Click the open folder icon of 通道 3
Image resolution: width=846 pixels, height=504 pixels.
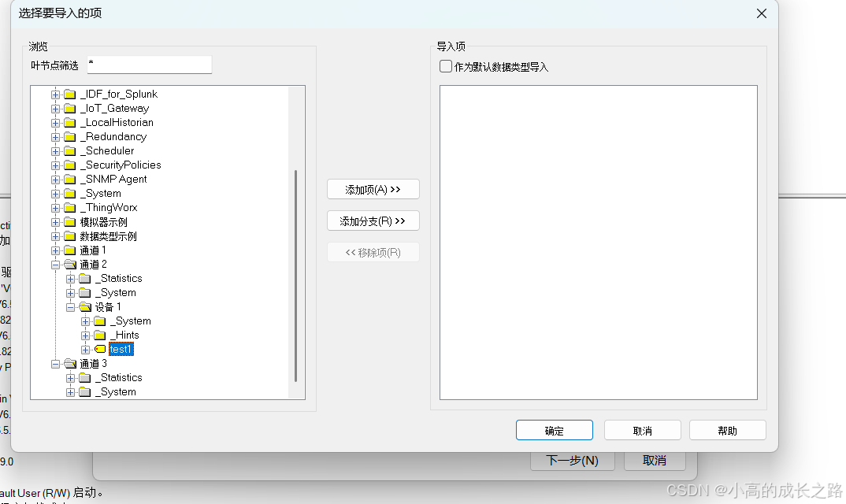pos(70,364)
